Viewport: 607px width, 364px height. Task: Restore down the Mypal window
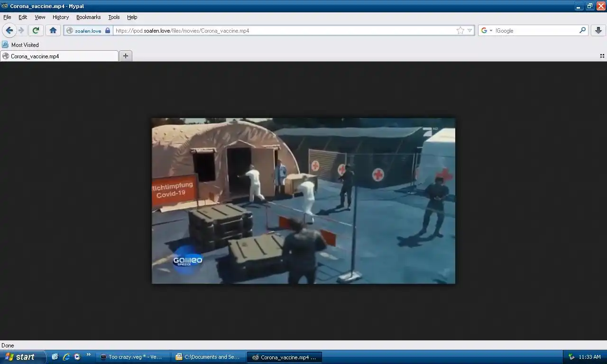click(x=590, y=6)
